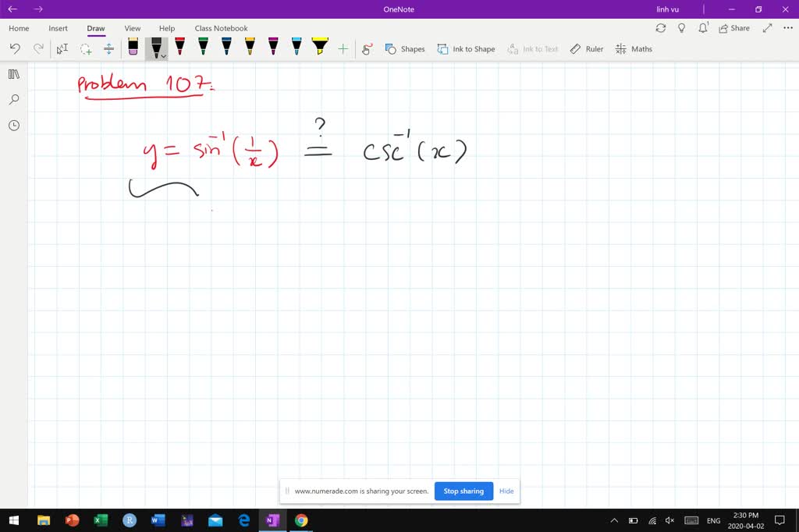Open the selected pen's options chevron
799x532 pixels.
(x=162, y=57)
